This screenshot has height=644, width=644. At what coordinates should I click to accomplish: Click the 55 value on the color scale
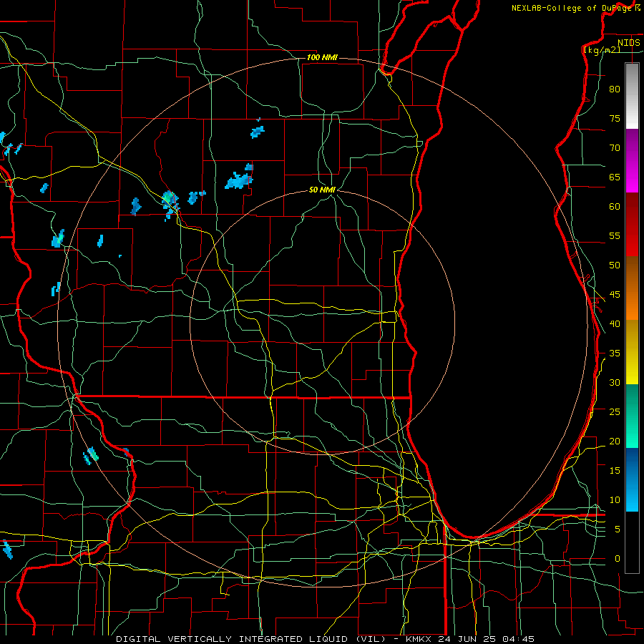[x=615, y=235]
